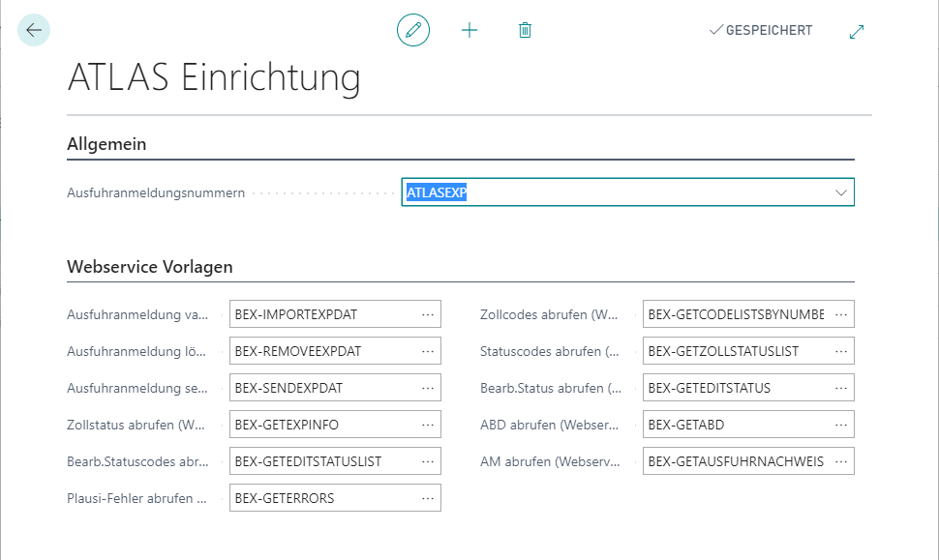Screen dimensions: 939x560
Task: Click the Ausfuhranmeldungsnummern label
Action: [156, 192]
